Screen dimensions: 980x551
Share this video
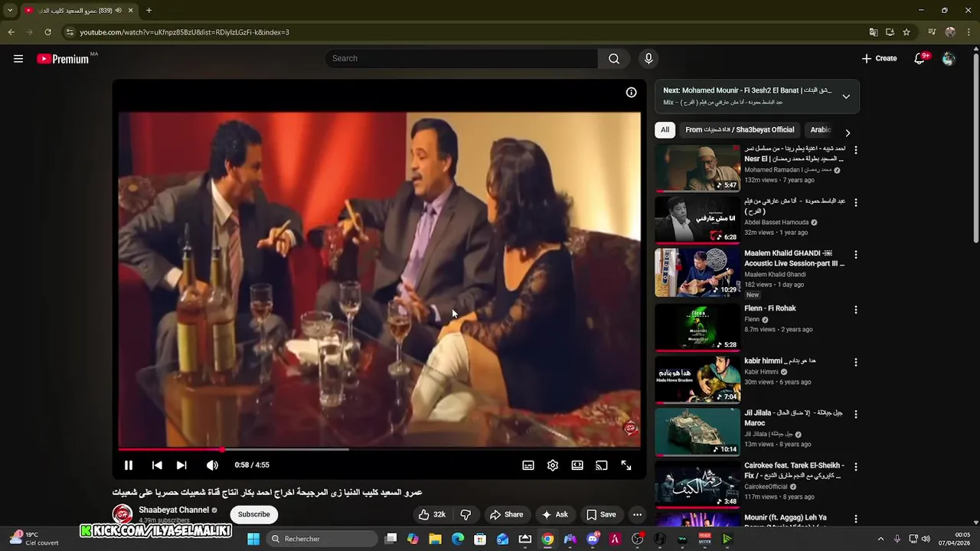(507, 515)
